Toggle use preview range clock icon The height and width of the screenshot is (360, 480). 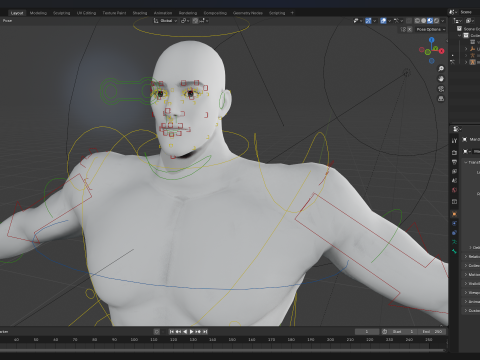tap(384, 332)
